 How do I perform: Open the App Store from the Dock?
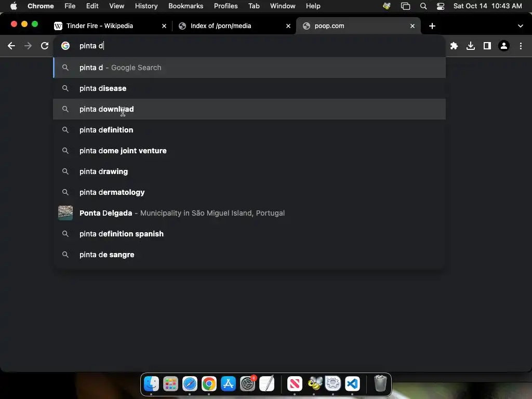pyautogui.click(x=228, y=384)
